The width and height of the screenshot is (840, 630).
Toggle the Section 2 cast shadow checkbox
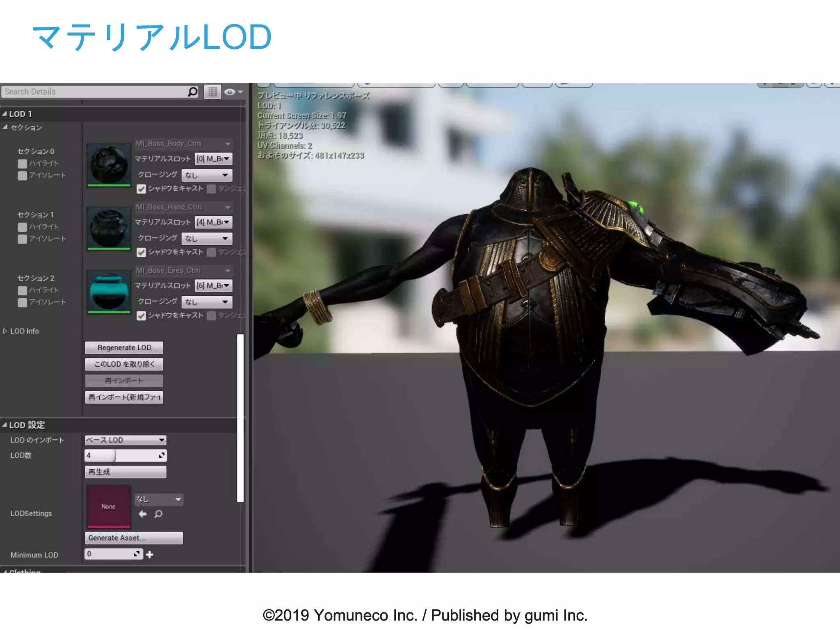point(141,315)
